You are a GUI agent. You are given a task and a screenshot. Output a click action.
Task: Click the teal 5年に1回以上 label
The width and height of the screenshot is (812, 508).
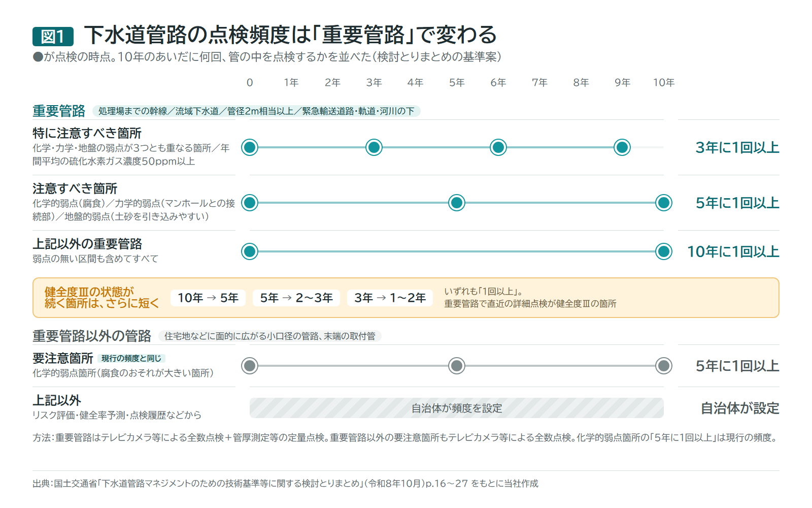737,203
